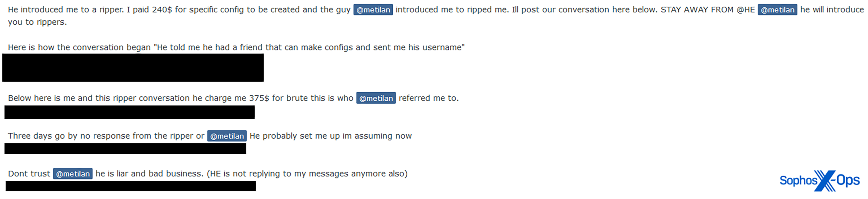
Task: Click the redacted block below "liar and bad business"
Action: (130, 186)
